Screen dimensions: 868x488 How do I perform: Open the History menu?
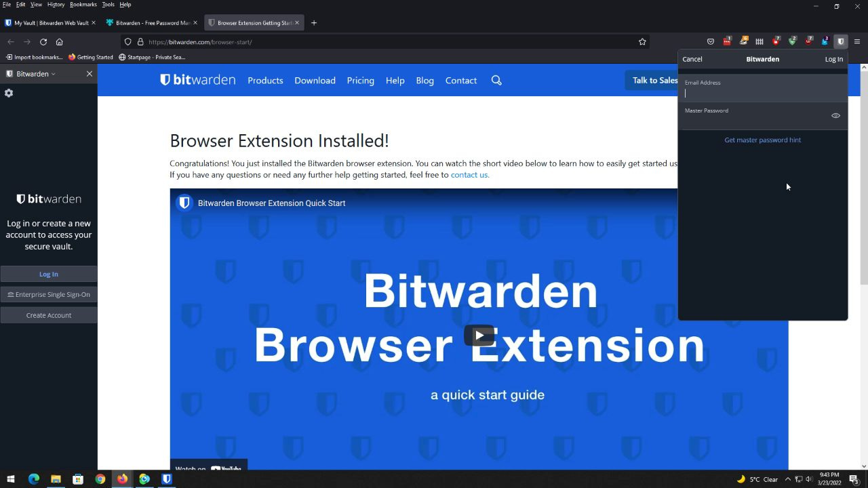(x=56, y=4)
